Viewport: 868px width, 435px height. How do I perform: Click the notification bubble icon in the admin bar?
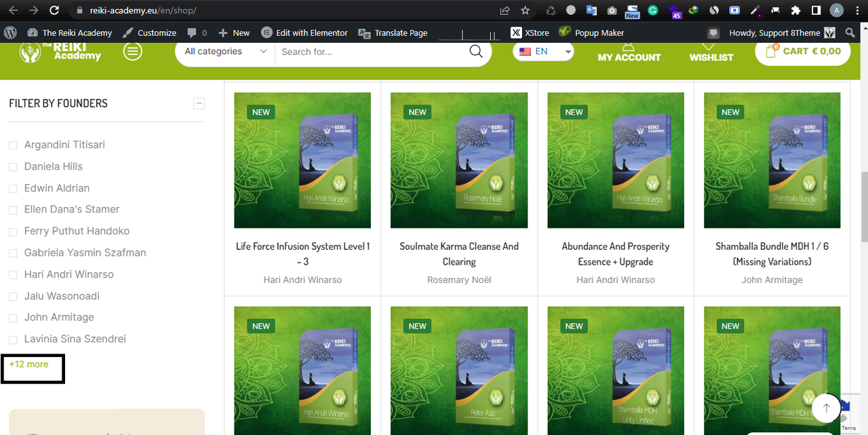[713, 33]
